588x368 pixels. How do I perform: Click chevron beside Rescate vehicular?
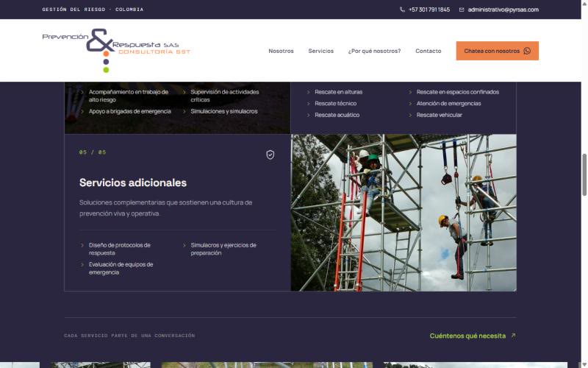pyautogui.click(x=410, y=115)
